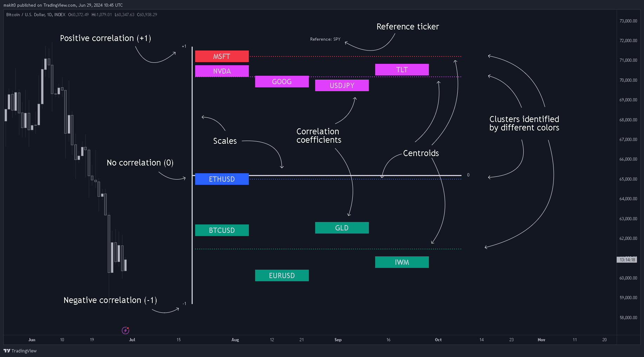
Task: Select the GOOG label box
Action: point(282,82)
